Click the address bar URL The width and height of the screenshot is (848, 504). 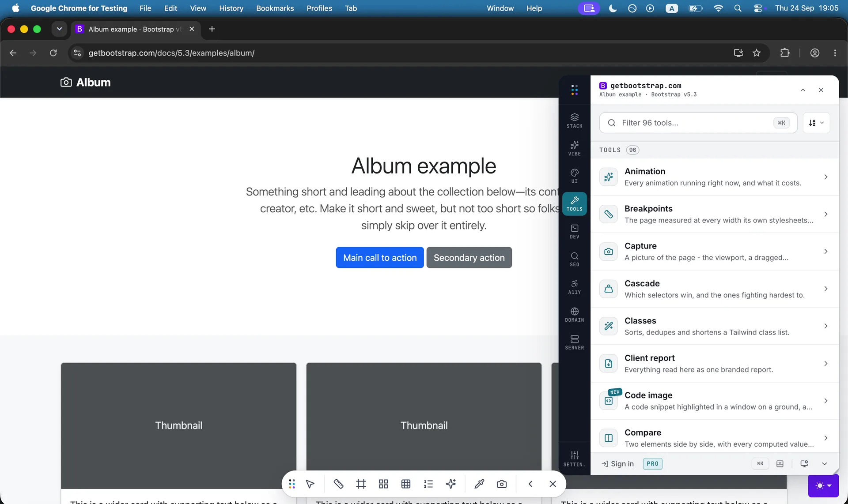171,53
